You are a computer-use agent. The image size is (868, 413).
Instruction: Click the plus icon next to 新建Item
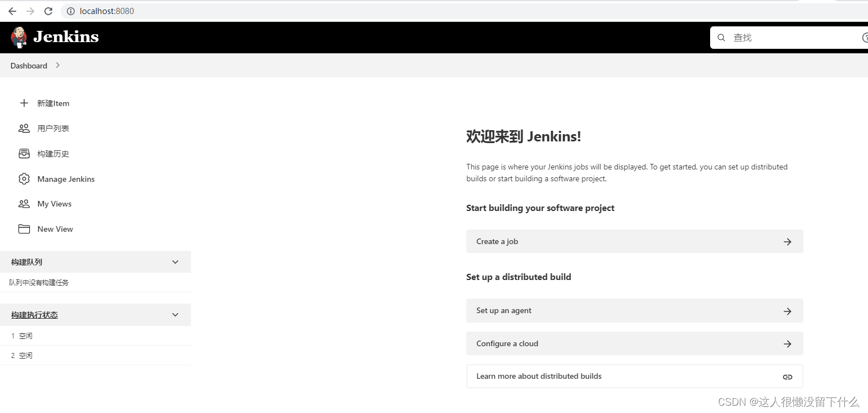[24, 103]
